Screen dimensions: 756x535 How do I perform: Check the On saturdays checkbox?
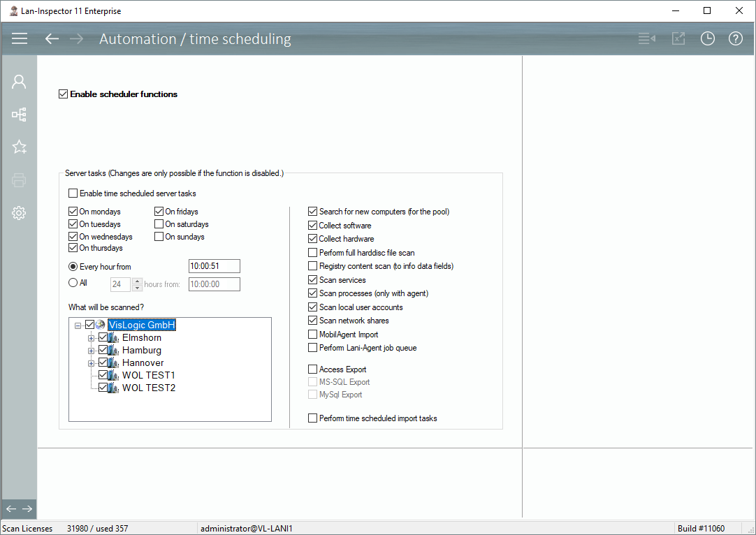click(x=159, y=224)
